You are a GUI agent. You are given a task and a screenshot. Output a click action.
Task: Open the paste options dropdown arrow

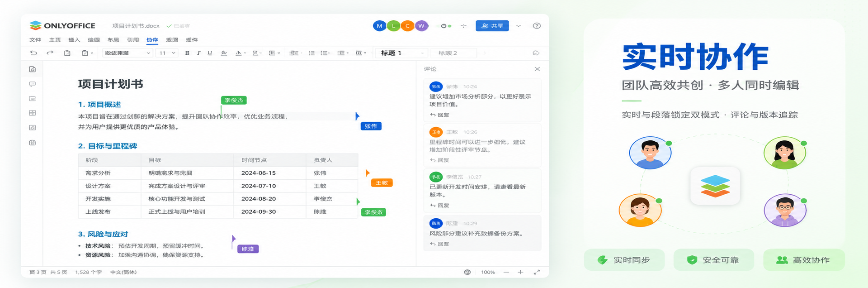click(92, 53)
